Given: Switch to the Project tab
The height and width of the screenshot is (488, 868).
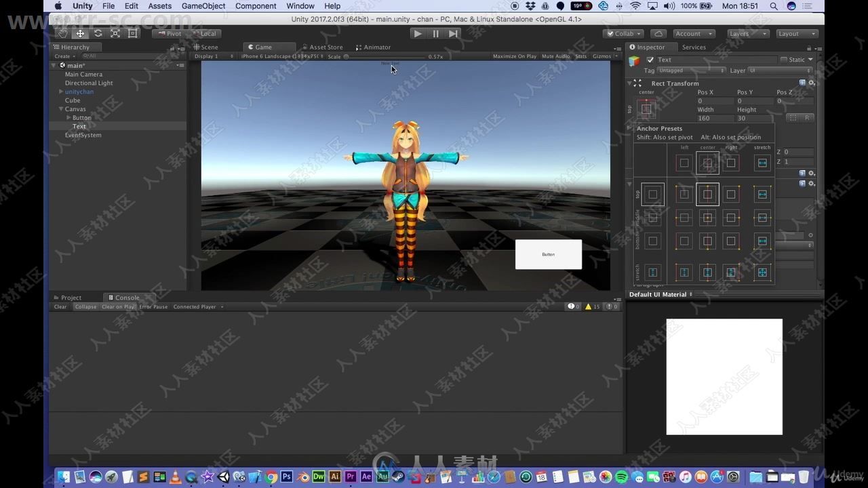Looking at the screenshot, I should point(67,298).
